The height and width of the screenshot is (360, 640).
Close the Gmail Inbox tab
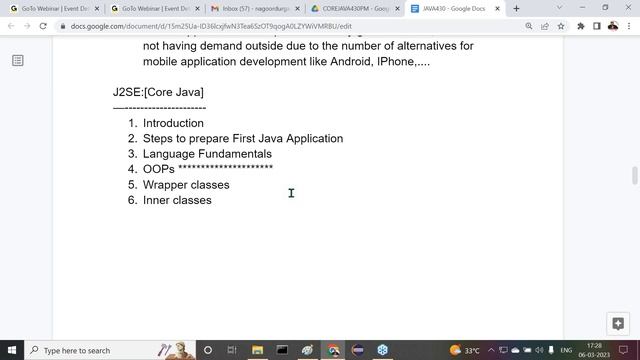point(297,8)
